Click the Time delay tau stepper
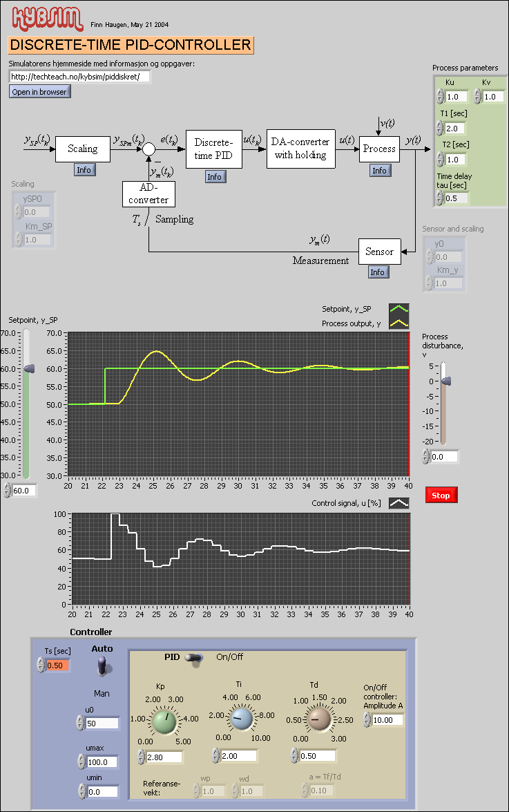Screen dimensions: 509x812 click(x=439, y=198)
